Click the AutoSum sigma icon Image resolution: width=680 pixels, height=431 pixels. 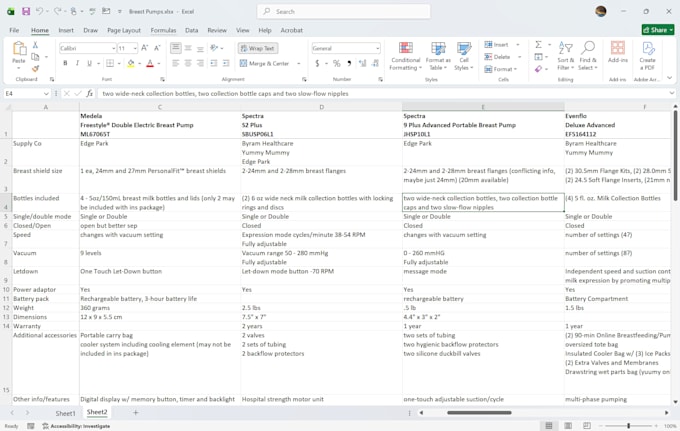[x=538, y=45]
